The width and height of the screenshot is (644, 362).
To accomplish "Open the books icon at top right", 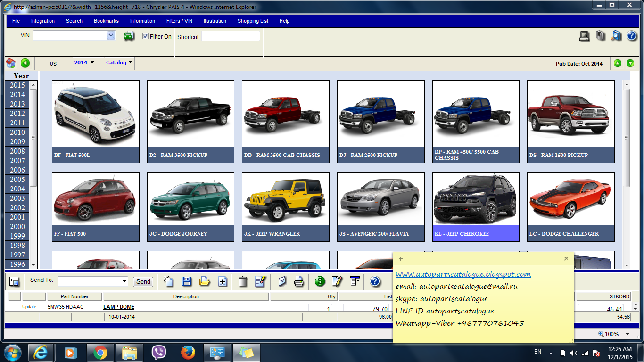I will tap(601, 36).
